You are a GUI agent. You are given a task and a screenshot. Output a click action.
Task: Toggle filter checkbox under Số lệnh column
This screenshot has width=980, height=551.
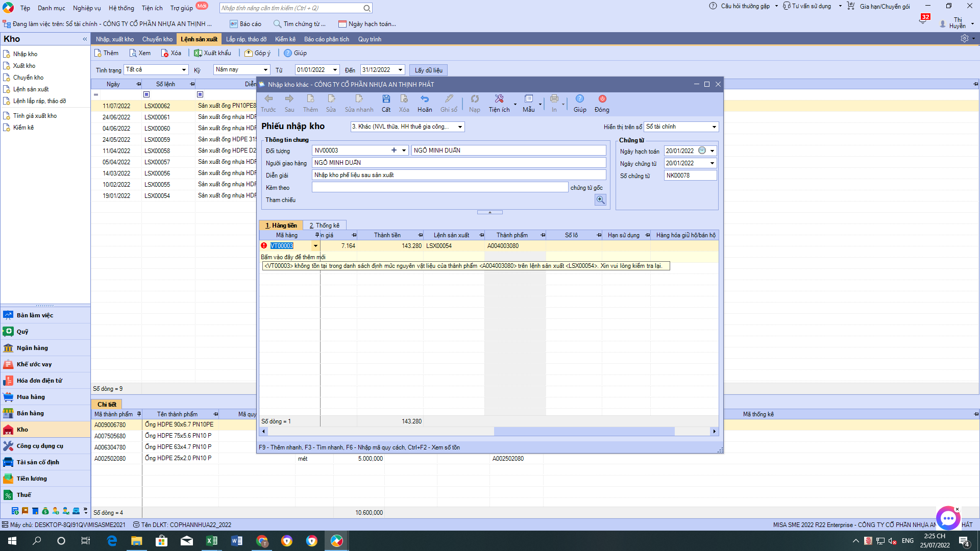point(146,94)
